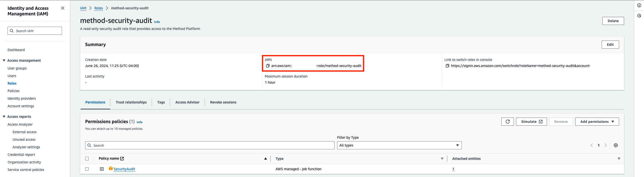The height and width of the screenshot is (177, 644).
Task: Open the table preferences gear icon
Action: 616,145
